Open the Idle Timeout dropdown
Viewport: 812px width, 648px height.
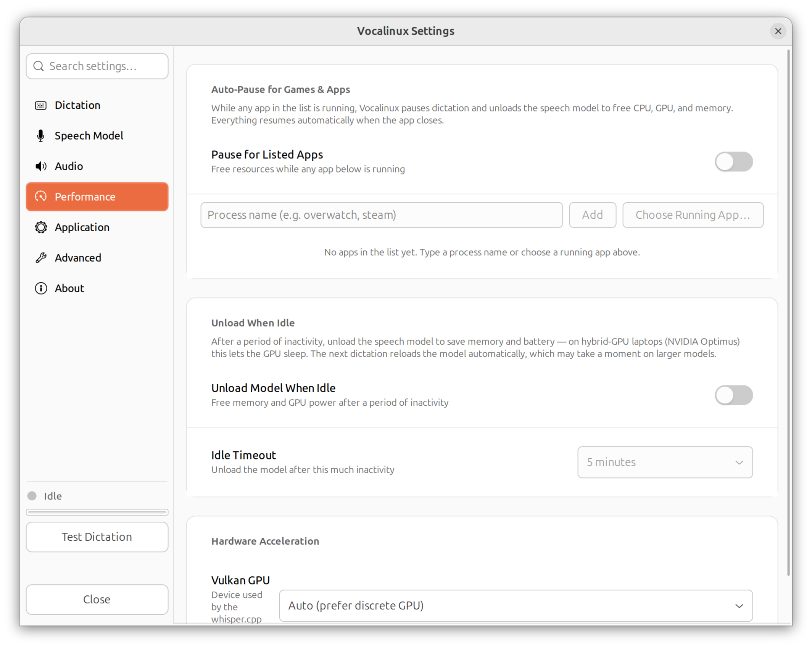(665, 463)
